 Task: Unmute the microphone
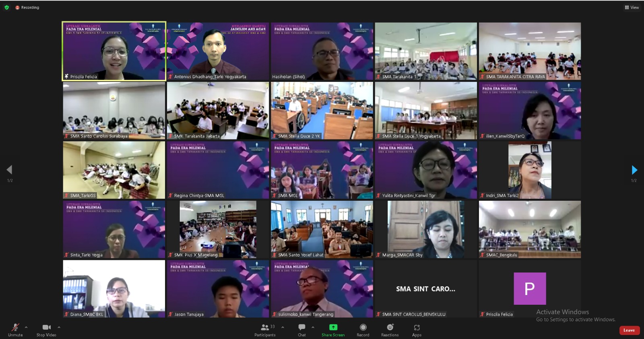(15, 328)
